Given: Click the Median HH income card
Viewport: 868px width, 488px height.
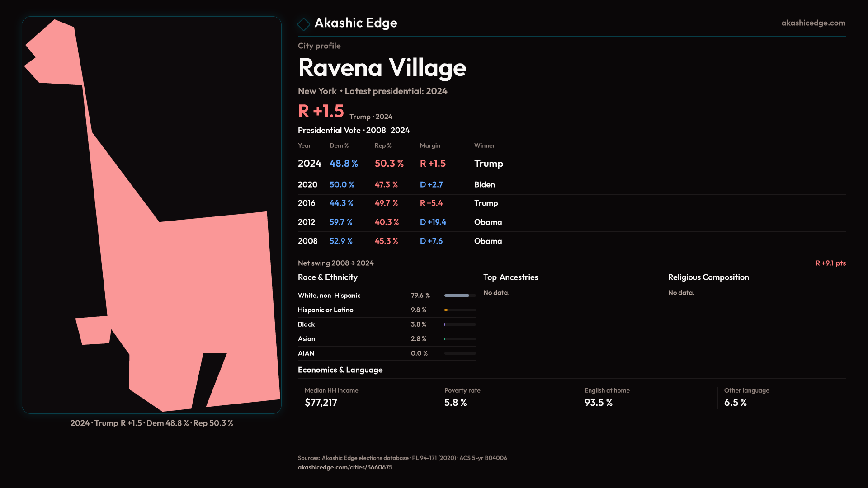Looking at the screenshot, I should pos(331,397).
